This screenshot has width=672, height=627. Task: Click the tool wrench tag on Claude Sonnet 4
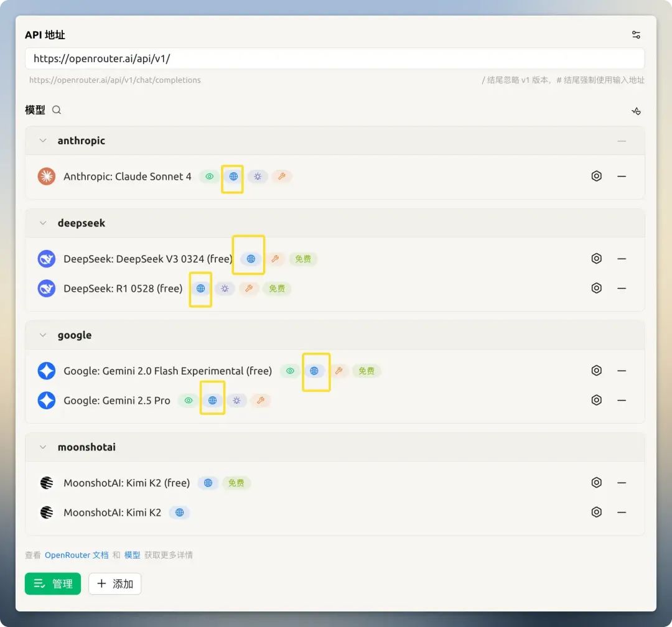coord(282,176)
